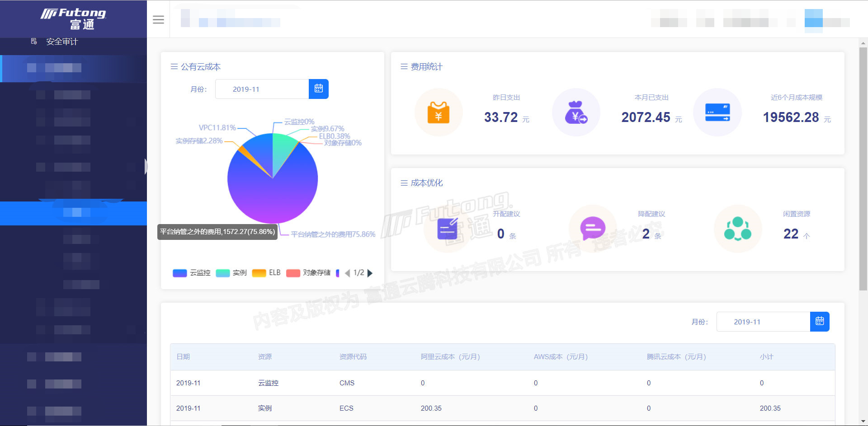Click scrollbar down arrow at bottom right
This screenshot has height=426, width=868.
point(863,421)
